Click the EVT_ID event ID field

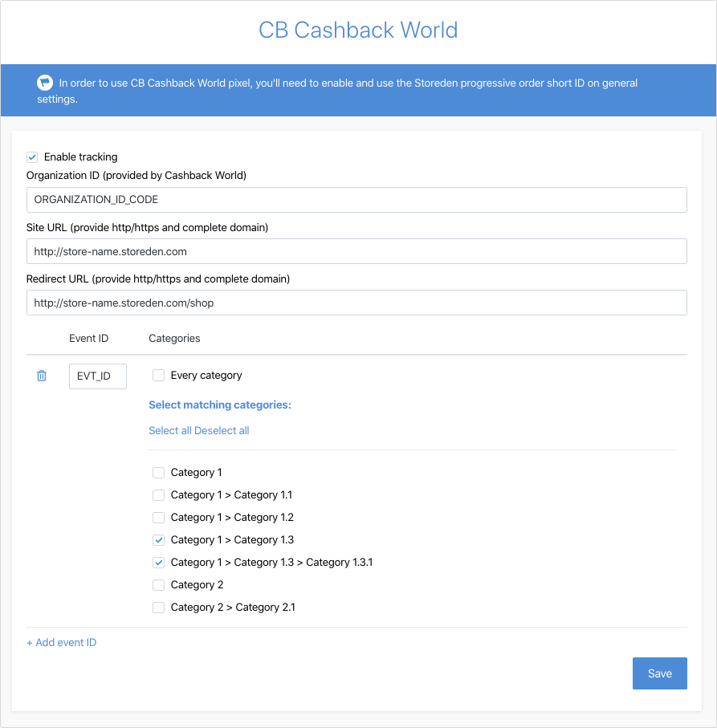click(x=97, y=376)
